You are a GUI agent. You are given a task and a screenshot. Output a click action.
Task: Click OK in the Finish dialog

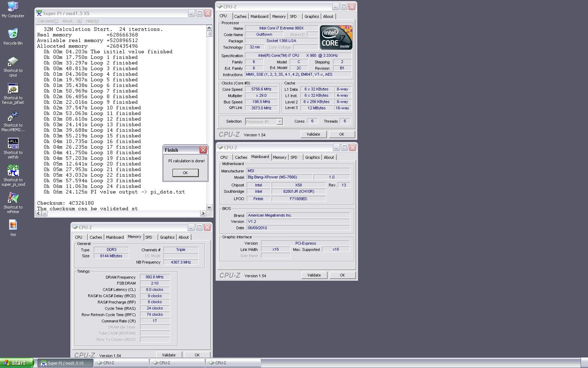(185, 173)
